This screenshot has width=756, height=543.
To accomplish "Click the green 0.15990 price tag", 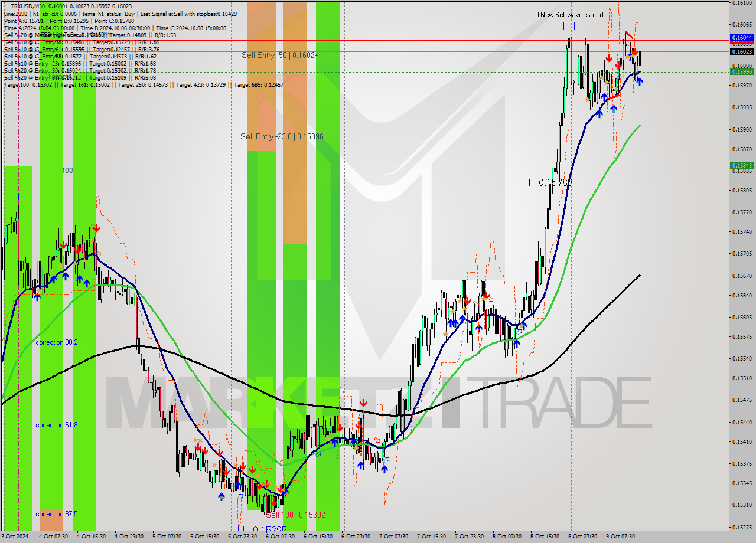I will [742, 71].
